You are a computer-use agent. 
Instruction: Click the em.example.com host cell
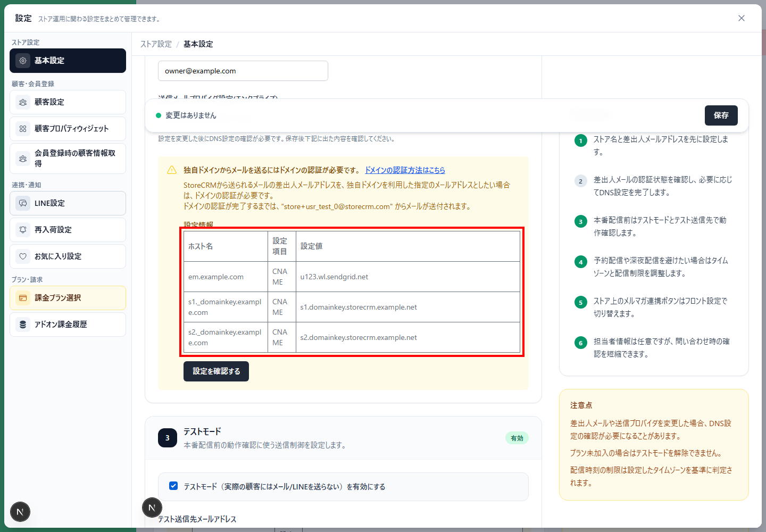tap(226, 277)
